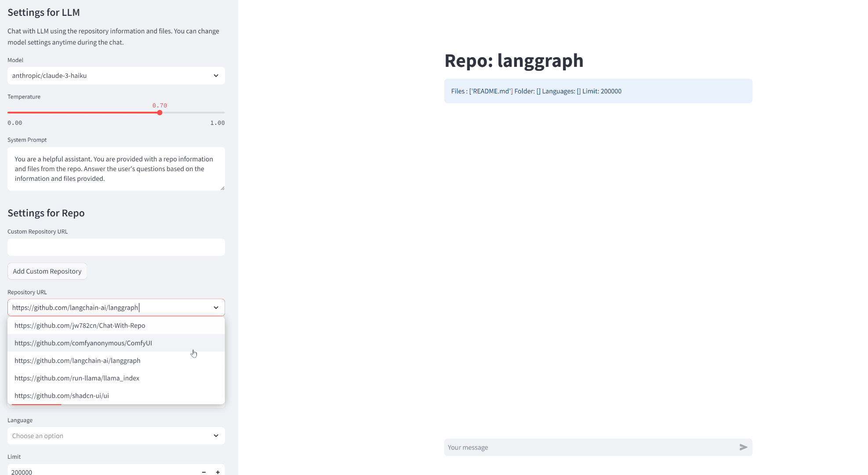This screenshot has height=475, width=868.
Task: Select run-llama/llama_index repository option
Action: [x=77, y=378]
